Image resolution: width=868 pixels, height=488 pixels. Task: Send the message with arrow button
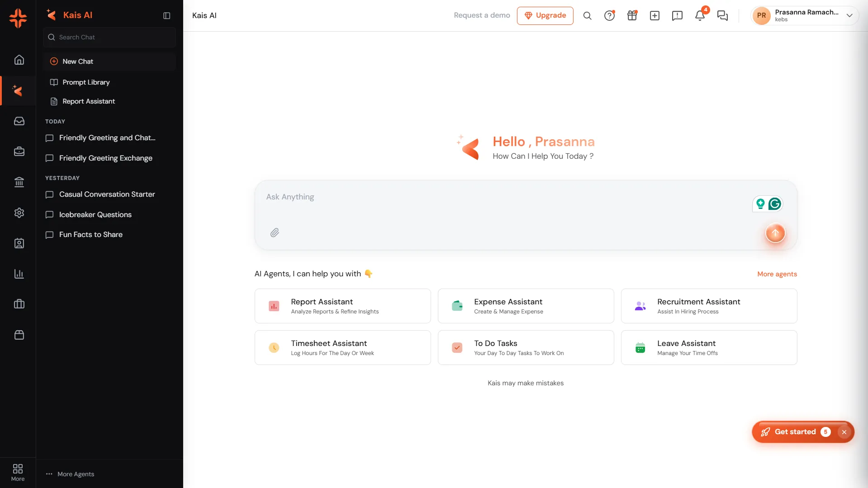click(x=775, y=233)
